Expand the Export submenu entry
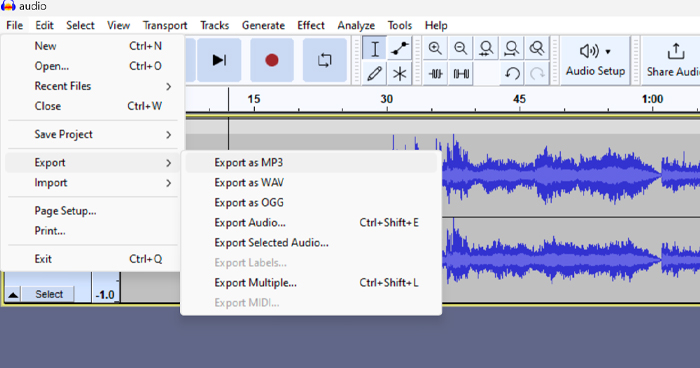The height and width of the screenshot is (368, 700). [x=93, y=163]
